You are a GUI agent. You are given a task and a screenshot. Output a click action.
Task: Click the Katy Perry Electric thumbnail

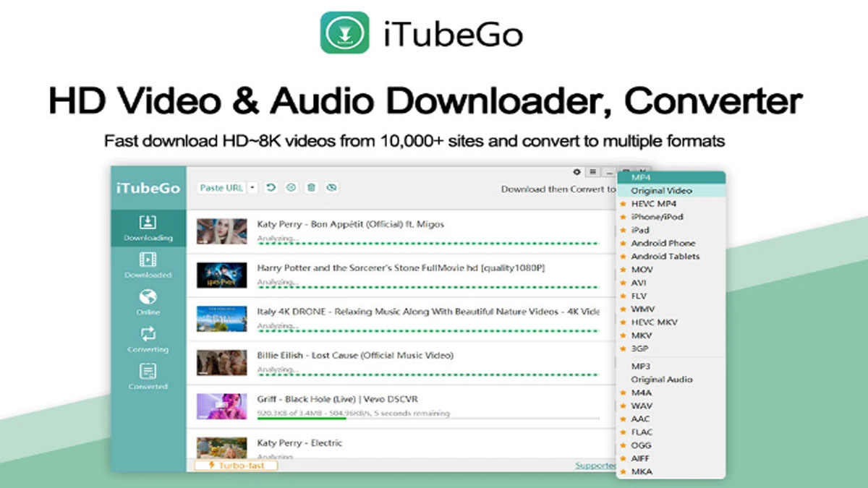(222, 447)
